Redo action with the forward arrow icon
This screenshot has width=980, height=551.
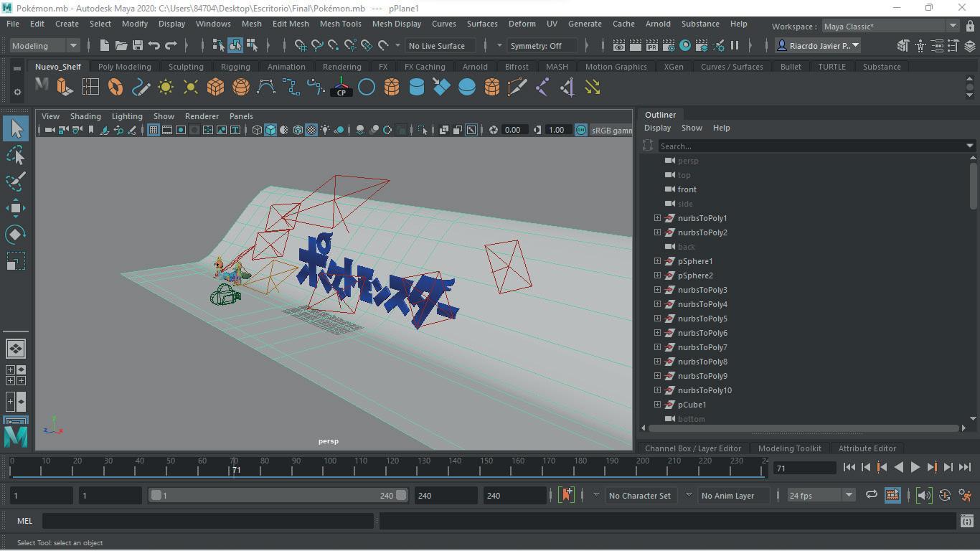[171, 45]
